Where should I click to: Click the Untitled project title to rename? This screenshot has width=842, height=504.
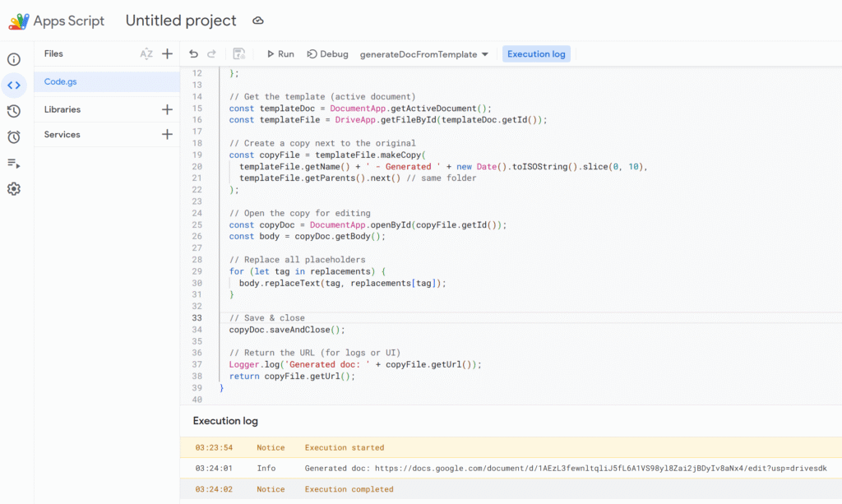click(x=181, y=21)
